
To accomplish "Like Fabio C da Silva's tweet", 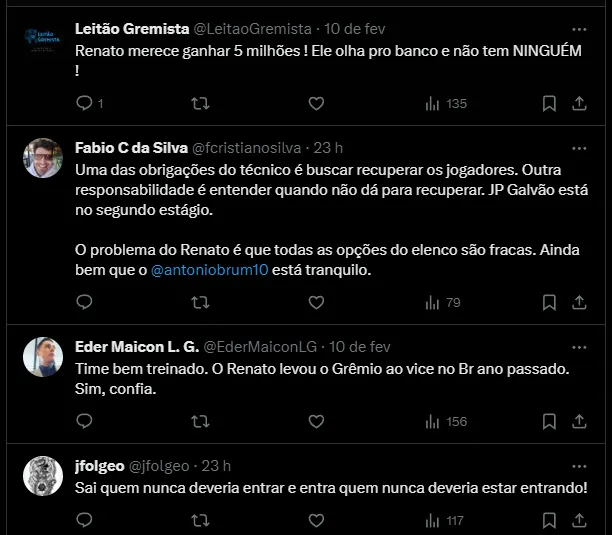I will tap(316, 301).
